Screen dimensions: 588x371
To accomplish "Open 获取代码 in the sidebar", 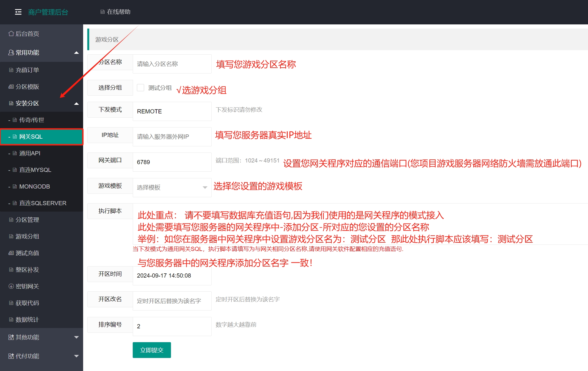I will (42, 303).
